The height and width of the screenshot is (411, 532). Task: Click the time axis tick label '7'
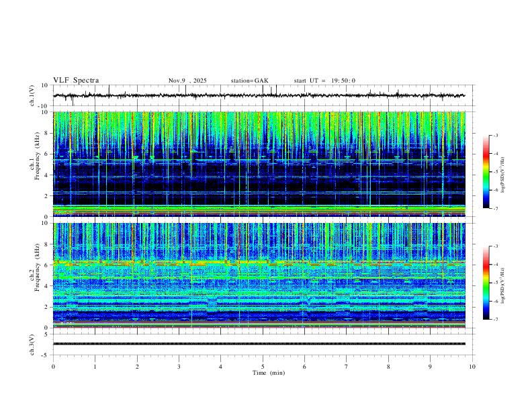[x=347, y=367]
